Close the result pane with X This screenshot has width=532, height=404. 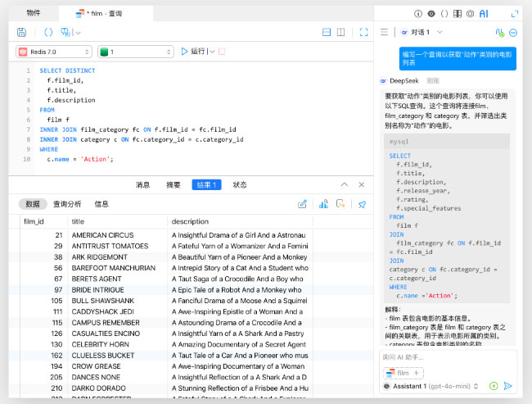[361, 184]
